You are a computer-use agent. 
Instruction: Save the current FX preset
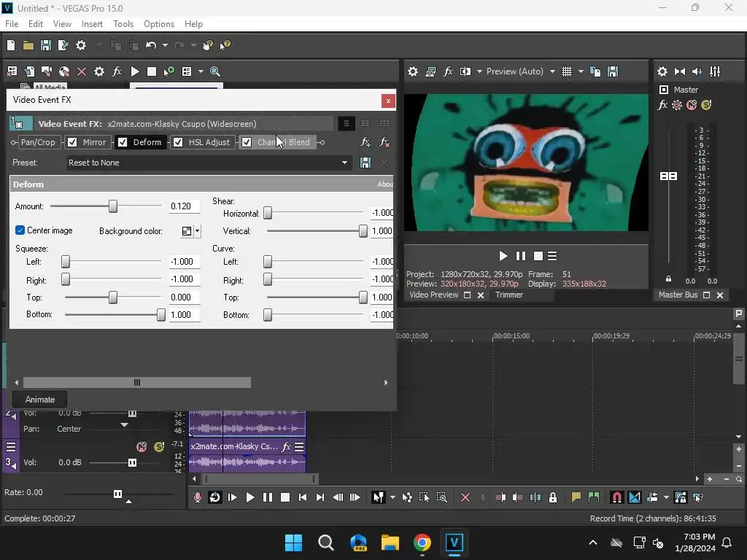tap(365, 163)
